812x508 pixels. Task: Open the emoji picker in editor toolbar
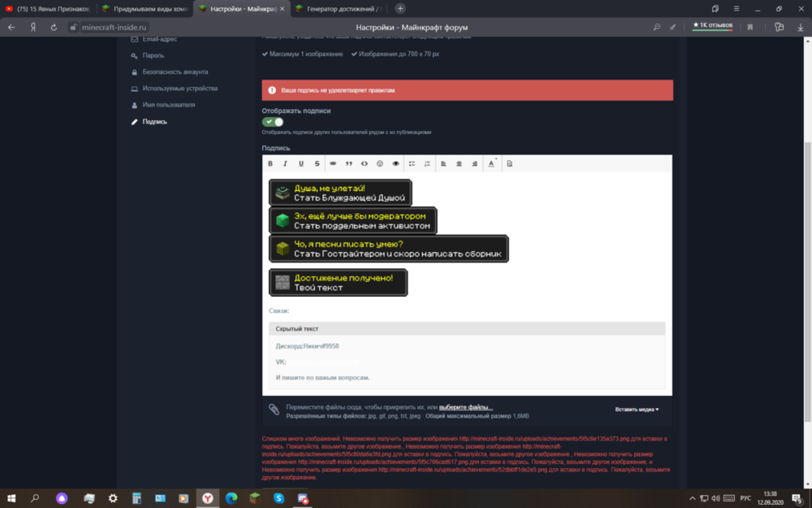coord(379,164)
